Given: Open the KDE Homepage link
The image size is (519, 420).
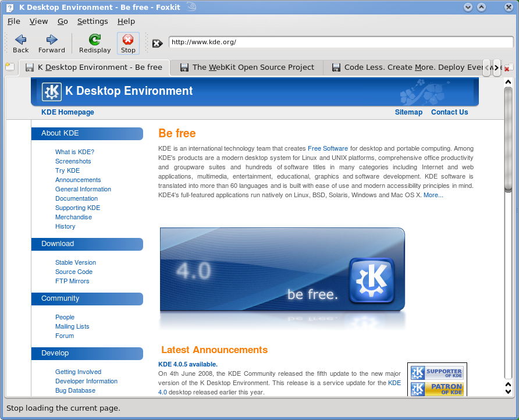Looking at the screenshot, I should coord(67,112).
